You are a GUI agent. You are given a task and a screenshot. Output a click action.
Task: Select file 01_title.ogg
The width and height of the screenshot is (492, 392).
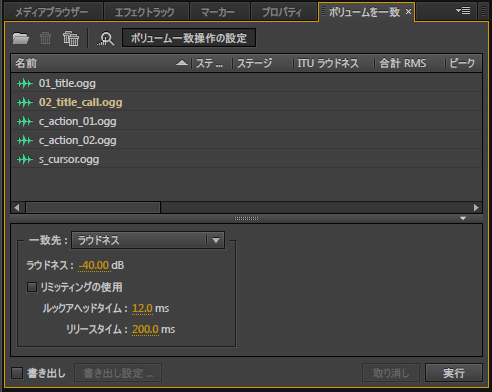pos(246,83)
